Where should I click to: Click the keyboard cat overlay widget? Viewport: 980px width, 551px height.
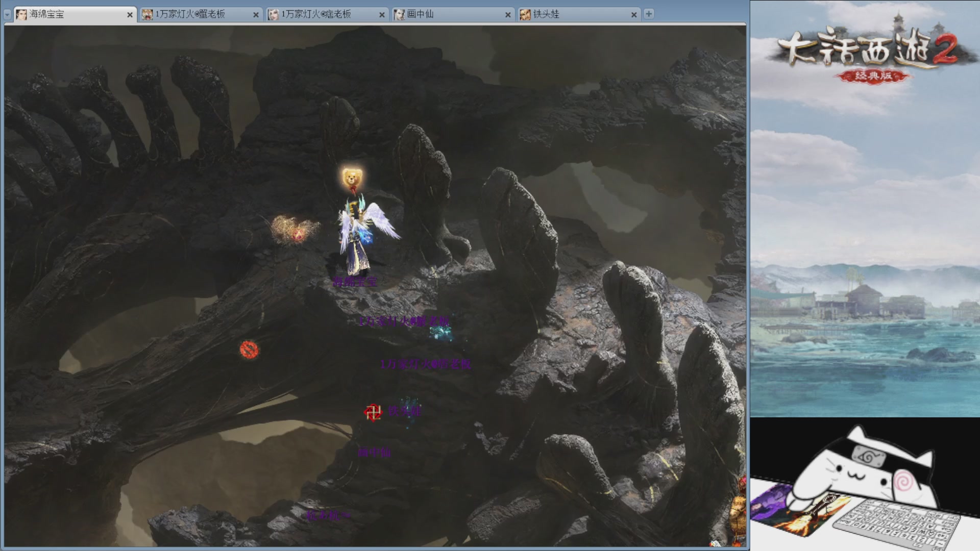pyautogui.click(x=865, y=485)
